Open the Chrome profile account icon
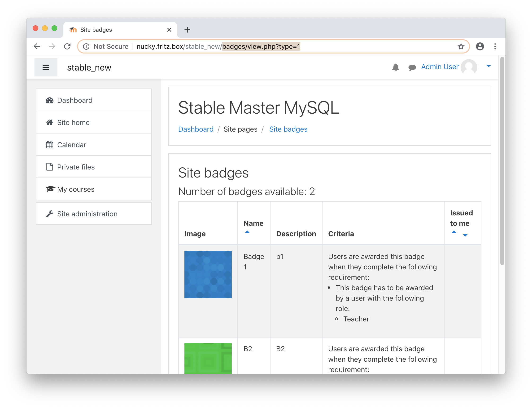The width and height of the screenshot is (532, 409). pos(480,46)
